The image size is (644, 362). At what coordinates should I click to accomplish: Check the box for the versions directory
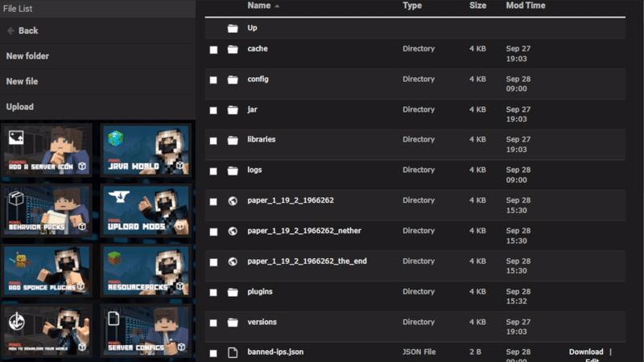click(213, 323)
